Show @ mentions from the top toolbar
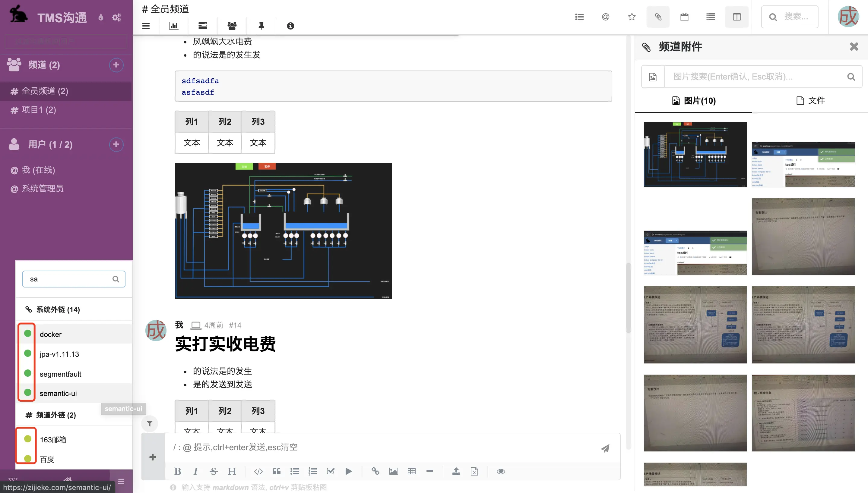This screenshot has width=868, height=493. [605, 17]
